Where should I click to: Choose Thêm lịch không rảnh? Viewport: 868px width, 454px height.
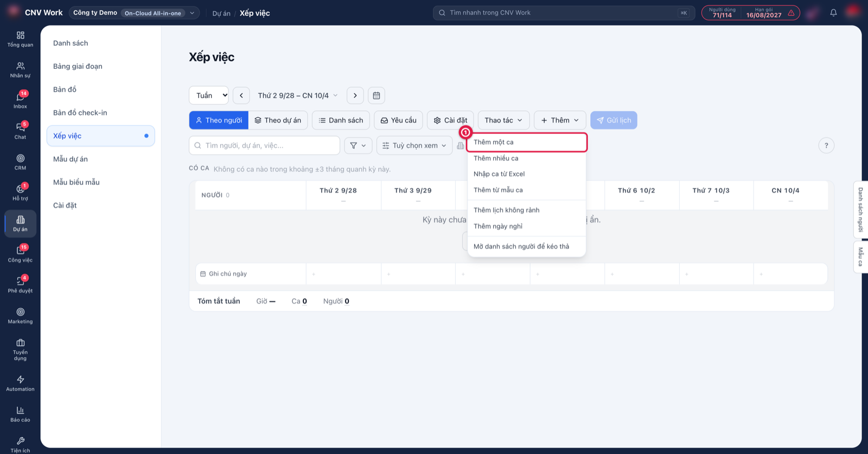tap(527, 210)
